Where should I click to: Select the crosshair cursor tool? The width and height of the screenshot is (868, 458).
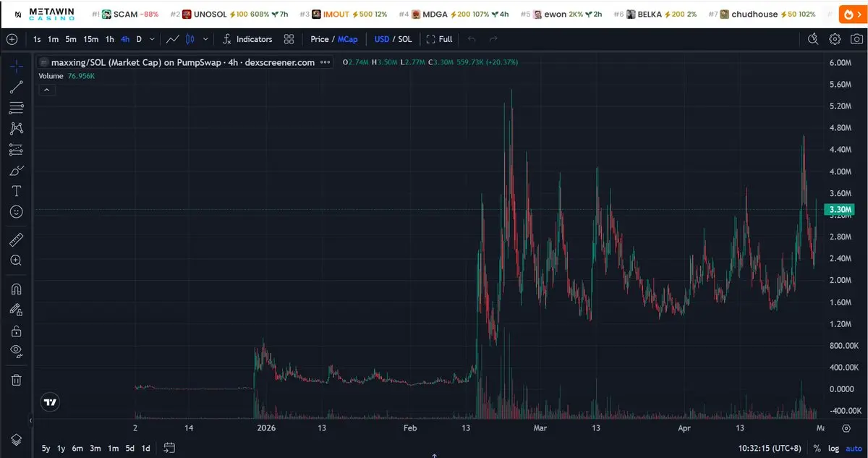pos(17,67)
